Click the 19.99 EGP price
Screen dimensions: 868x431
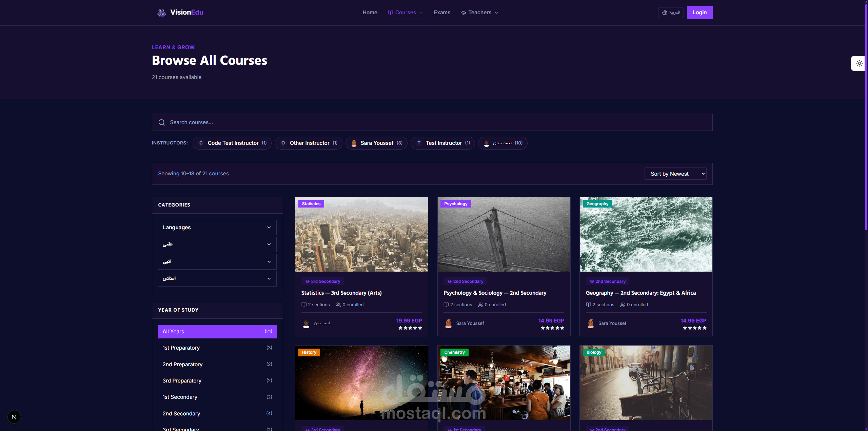click(409, 321)
